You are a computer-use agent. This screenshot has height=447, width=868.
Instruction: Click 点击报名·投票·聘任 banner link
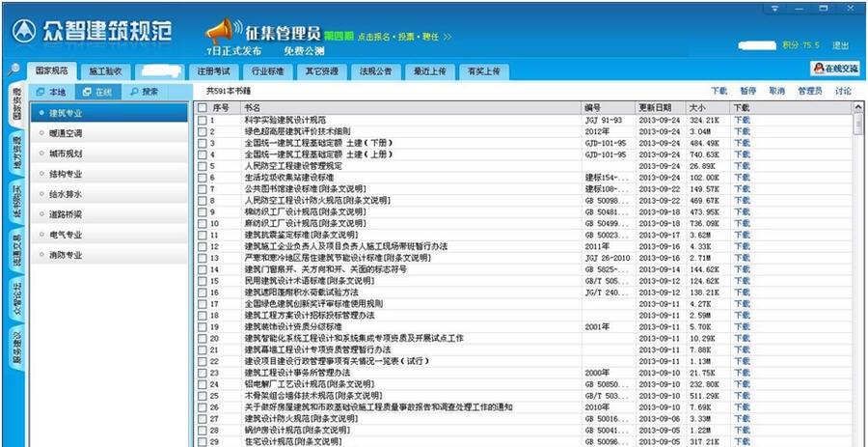point(404,37)
